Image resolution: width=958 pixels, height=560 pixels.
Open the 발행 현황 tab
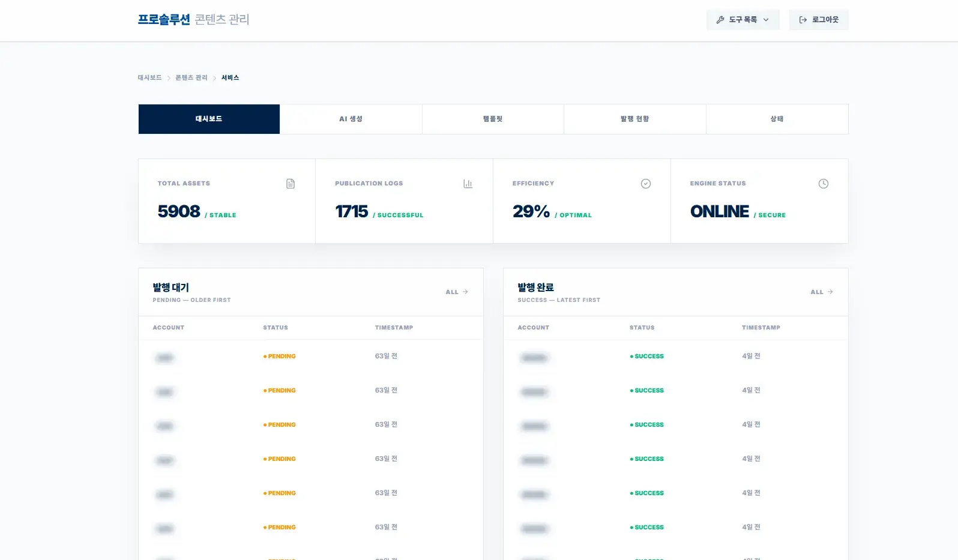coord(635,119)
